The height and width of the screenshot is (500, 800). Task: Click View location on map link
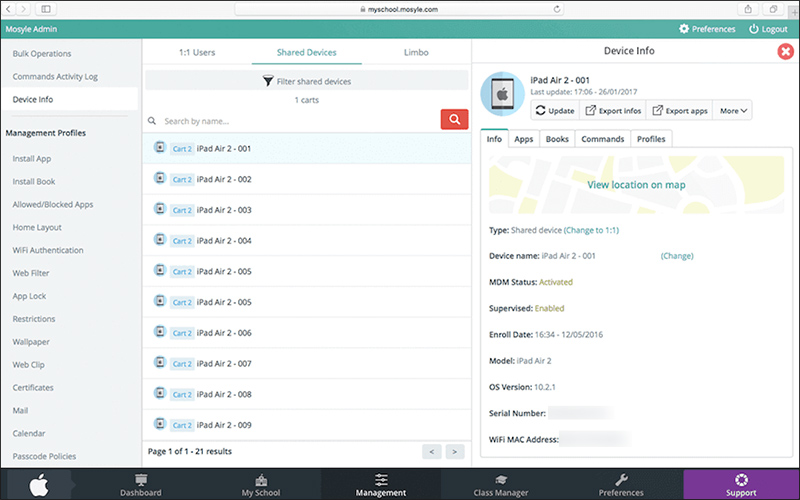pos(636,185)
